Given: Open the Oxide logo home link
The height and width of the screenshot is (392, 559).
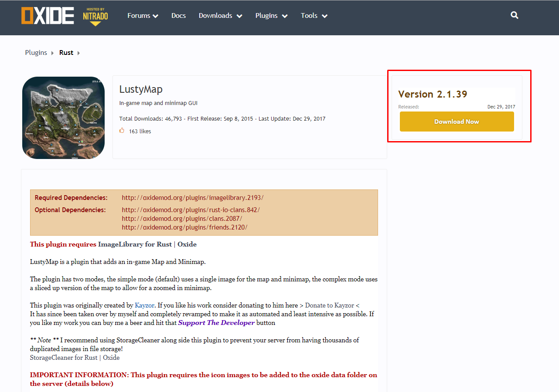Looking at the screenshot, I should pos(48,16).
